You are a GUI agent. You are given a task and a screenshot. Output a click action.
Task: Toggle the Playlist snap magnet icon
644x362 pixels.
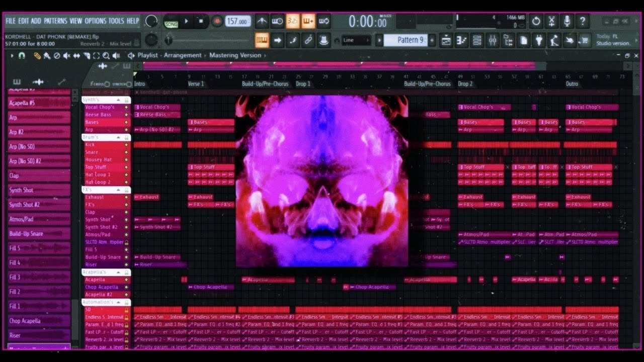click(22, 56)
